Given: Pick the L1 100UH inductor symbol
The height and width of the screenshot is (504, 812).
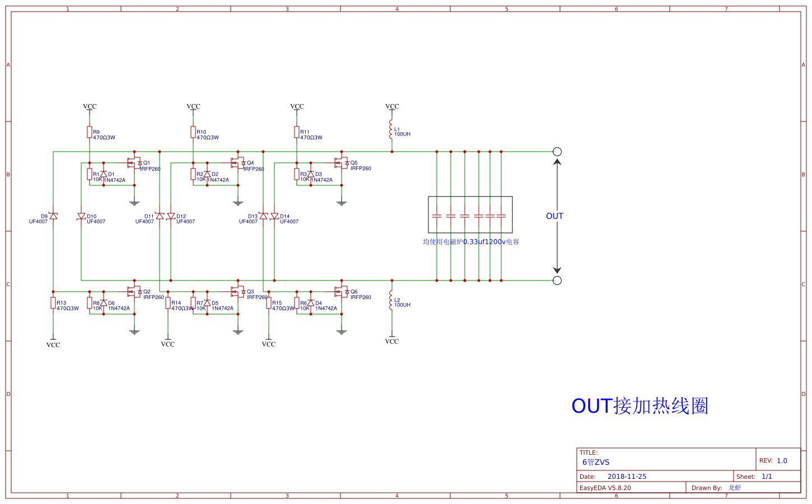Looking at the screenshot, I should (x=391, y=130).
